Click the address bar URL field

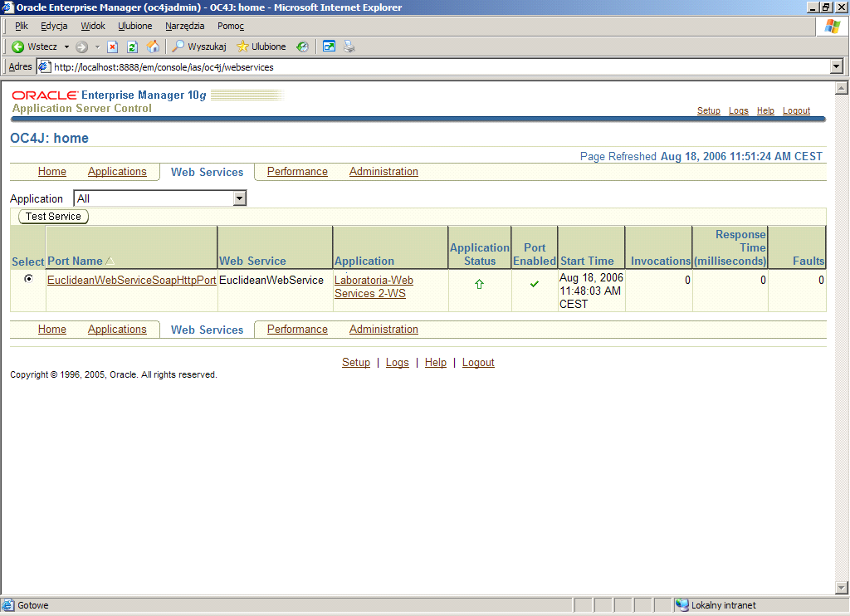pos(433,66)
